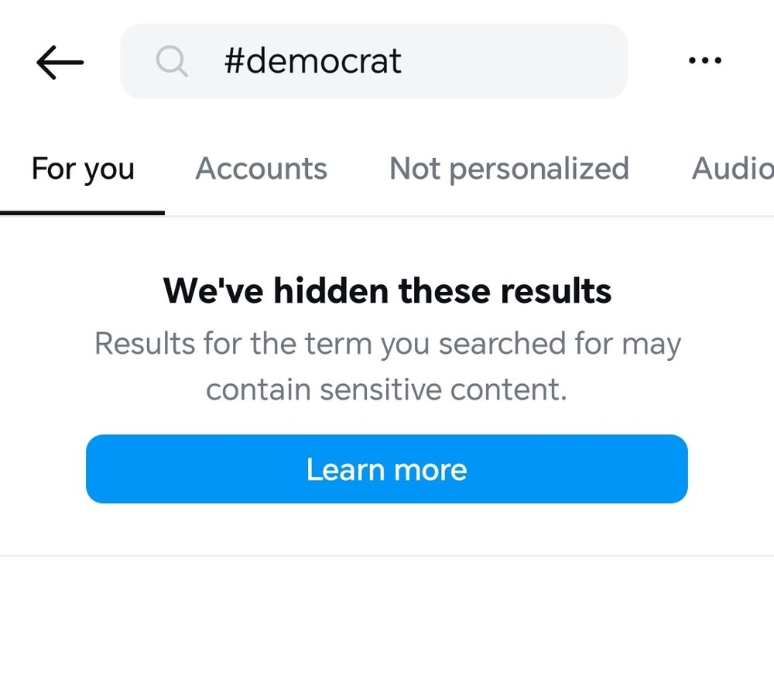Open search settings via the ellipsis icon
Viewport: 774px width, 700px height.
(x=704, y=60)
